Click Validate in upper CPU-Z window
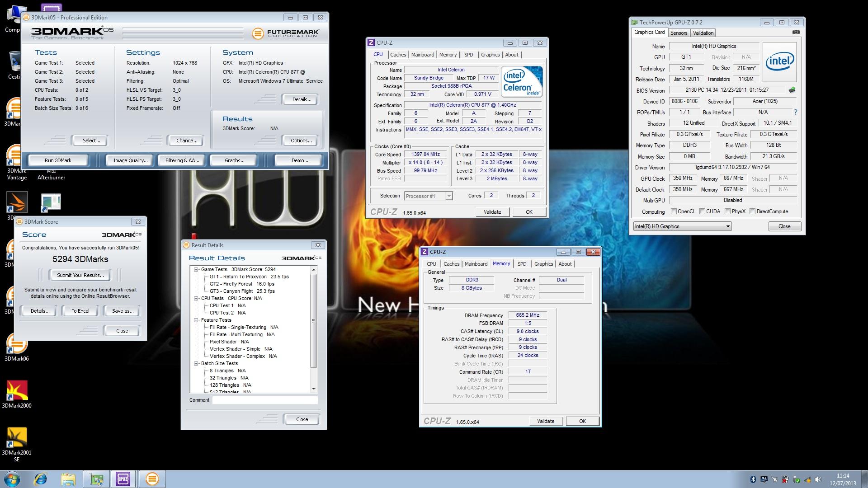 pos(492,212)
